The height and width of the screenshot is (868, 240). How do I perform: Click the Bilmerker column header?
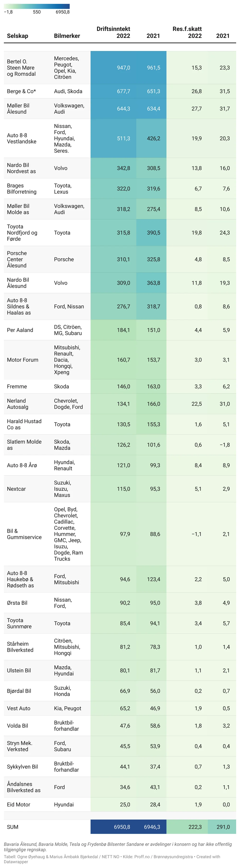click(67, 36)
